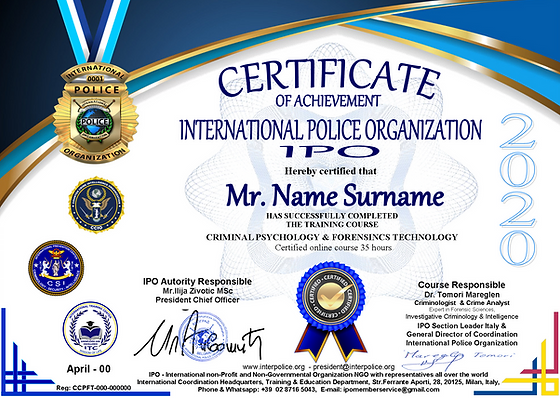The image size is (560, 398).
Task: Click the 'International Coordination Headquarters' address line
Action: (x=319, y=382)
